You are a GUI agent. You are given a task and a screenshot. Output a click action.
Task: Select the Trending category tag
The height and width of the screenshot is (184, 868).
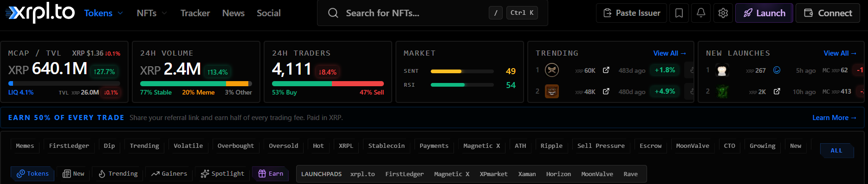click(144, 146)
